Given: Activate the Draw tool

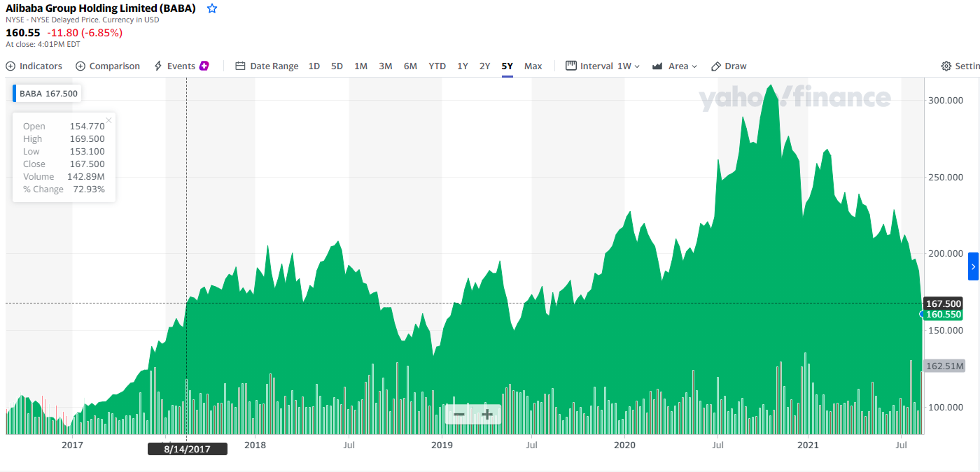Looking at the screenshot, I should (x=729, y=66).
